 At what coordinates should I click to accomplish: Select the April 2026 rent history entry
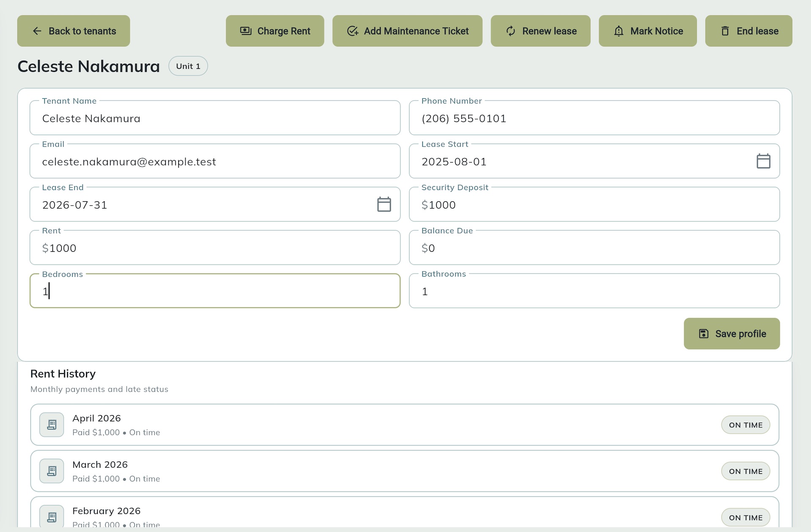pos(405,425)
